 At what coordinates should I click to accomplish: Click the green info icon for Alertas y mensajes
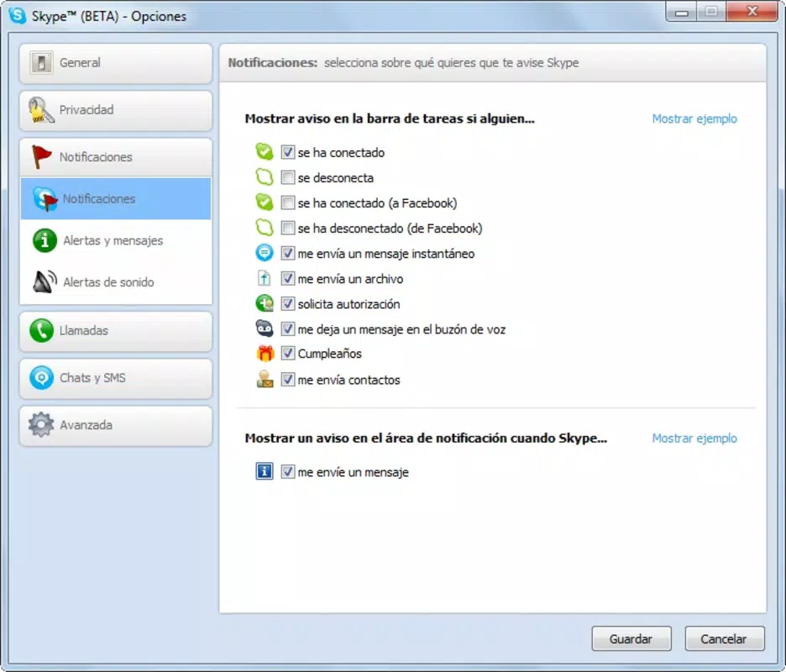(x=45, y=240)
